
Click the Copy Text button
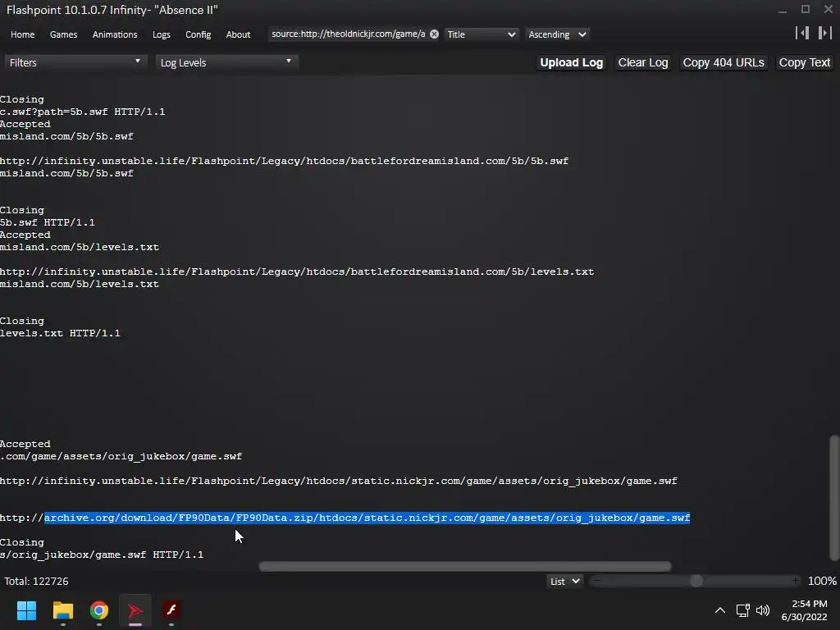[x=805, y=62]
